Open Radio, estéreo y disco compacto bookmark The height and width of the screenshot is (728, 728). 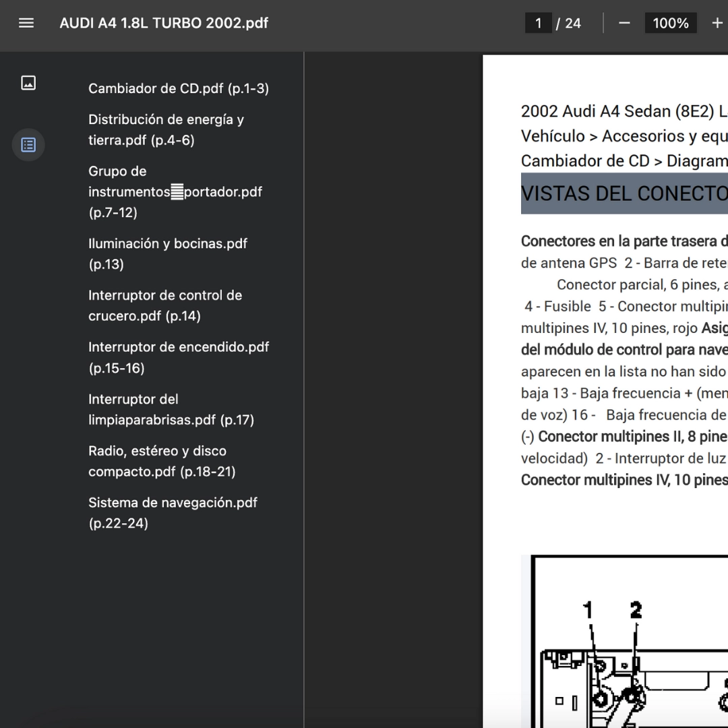162,461
